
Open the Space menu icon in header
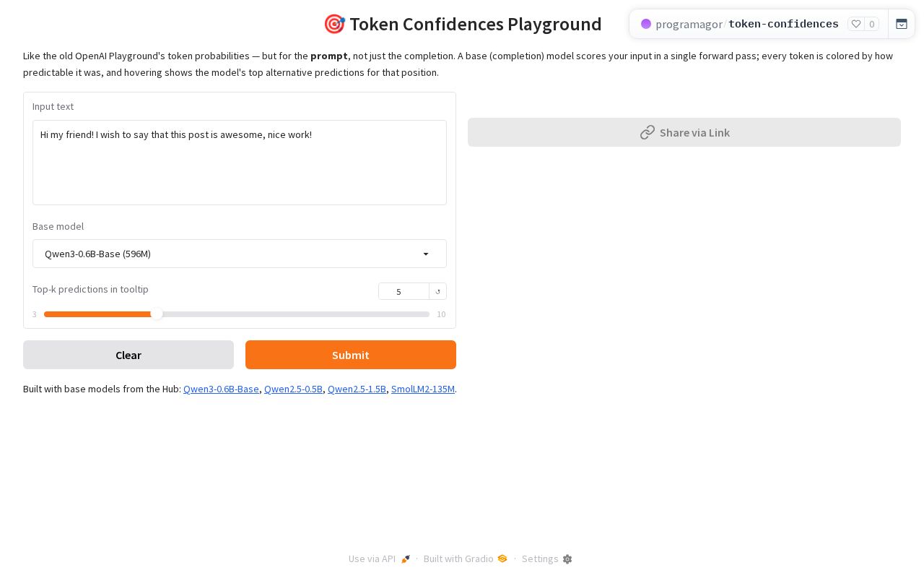click(902, 24)
